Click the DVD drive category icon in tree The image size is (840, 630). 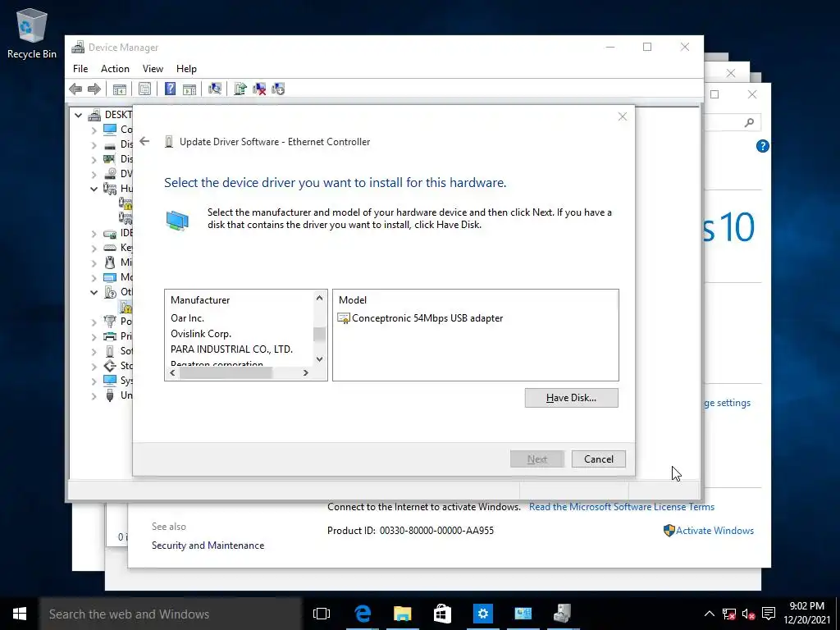(111, 174)
